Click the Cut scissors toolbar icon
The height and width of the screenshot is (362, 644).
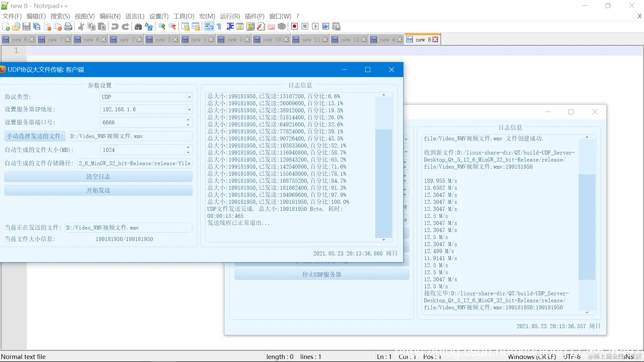coord(81,26)
